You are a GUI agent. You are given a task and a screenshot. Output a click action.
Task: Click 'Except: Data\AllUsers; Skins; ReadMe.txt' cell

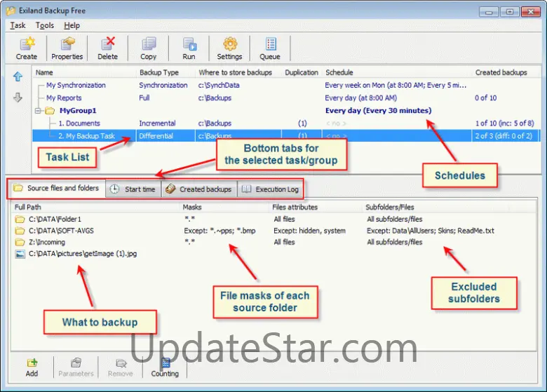pos(430,231)
